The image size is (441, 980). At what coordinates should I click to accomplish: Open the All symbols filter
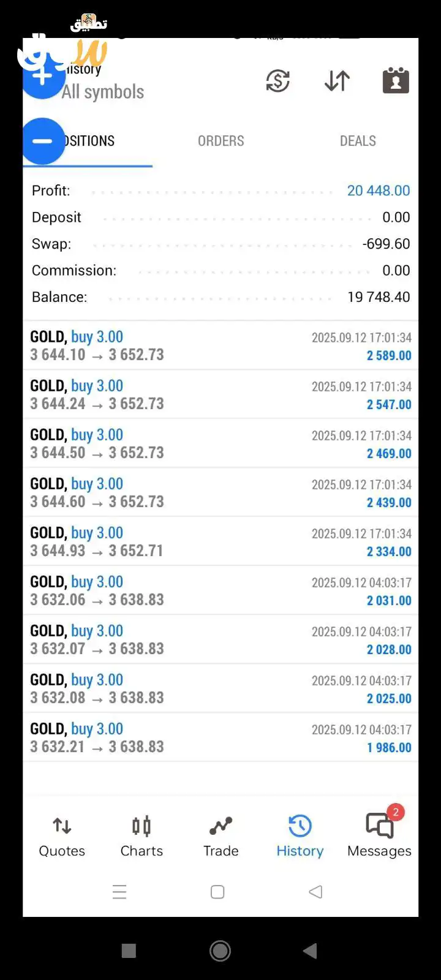[103, 92]
